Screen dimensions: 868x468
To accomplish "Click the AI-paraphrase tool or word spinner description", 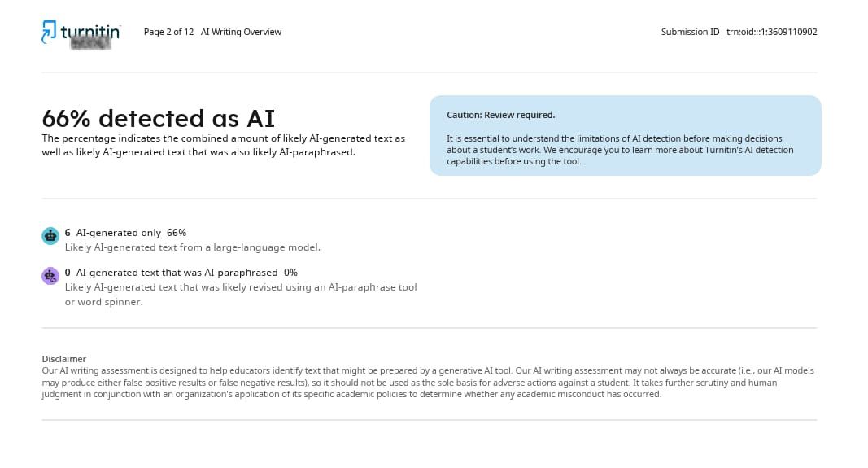I will click(241, 295).
